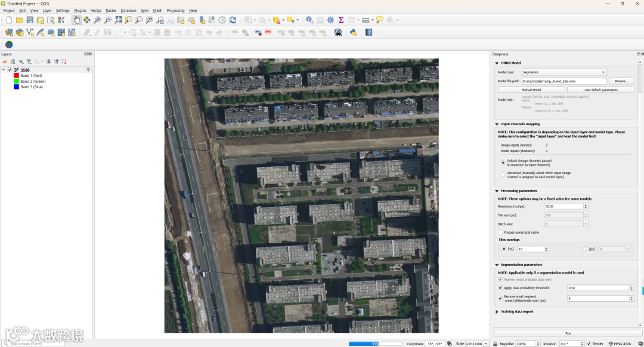The image size is (644, 347).
Task: Click the Remove Layer icon in Layers panel
Action: pyautogui.click(x=64, y=61)
